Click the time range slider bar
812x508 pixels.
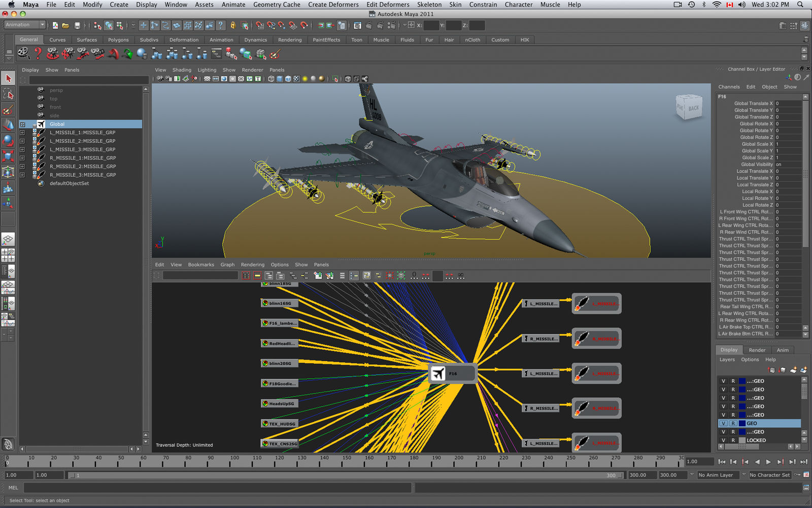[347, 475]
